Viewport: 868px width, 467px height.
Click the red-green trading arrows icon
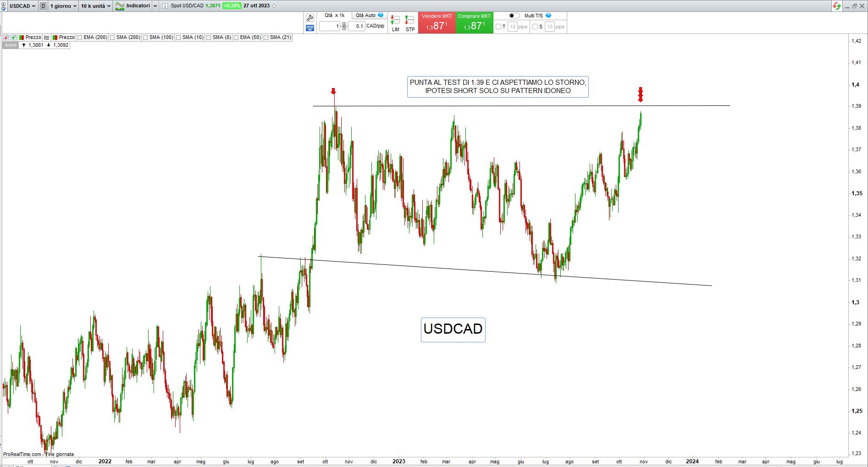pos(837,6)
